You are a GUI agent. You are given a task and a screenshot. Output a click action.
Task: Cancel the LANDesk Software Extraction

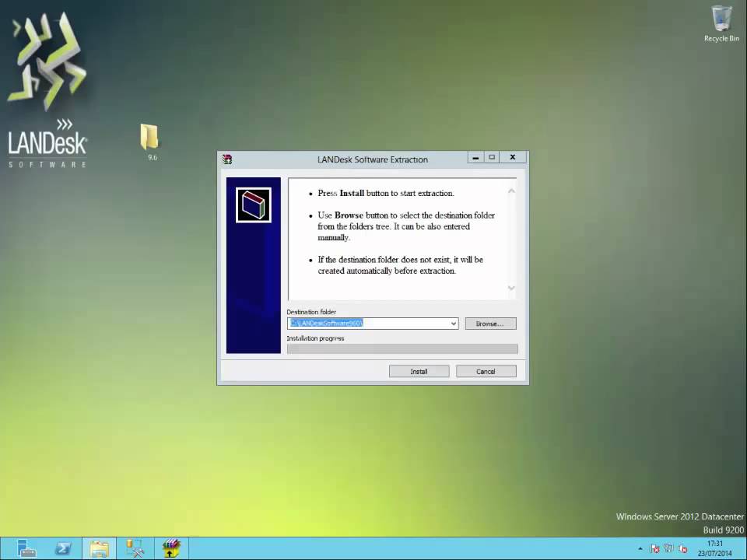[x=486, y=371]
